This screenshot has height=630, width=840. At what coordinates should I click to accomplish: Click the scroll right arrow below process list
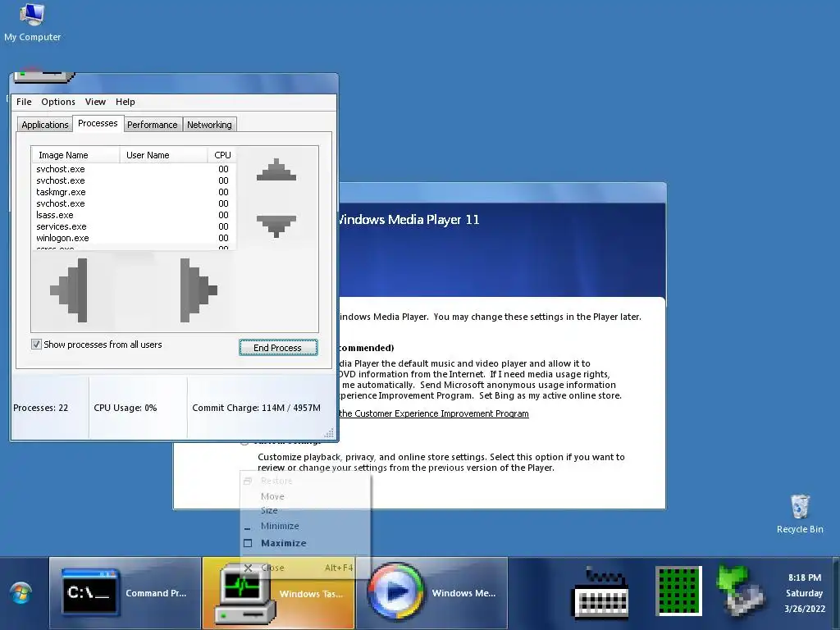(x=199, y=290)
